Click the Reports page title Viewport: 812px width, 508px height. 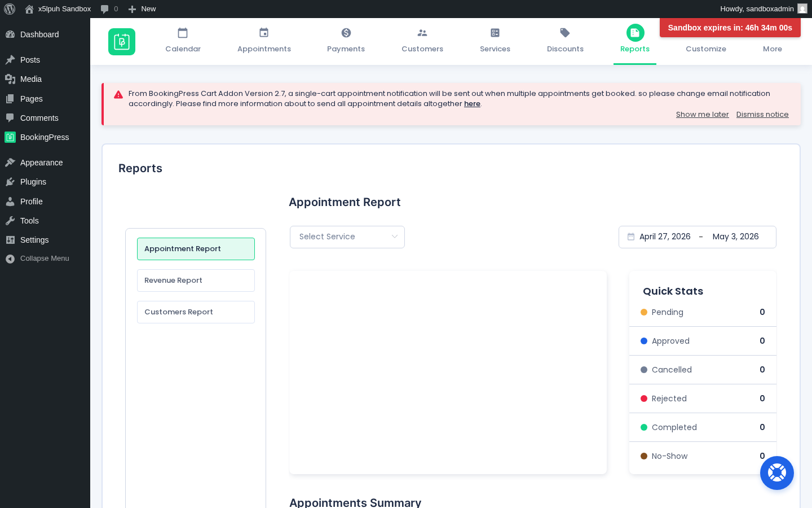(x=140, y=168)
